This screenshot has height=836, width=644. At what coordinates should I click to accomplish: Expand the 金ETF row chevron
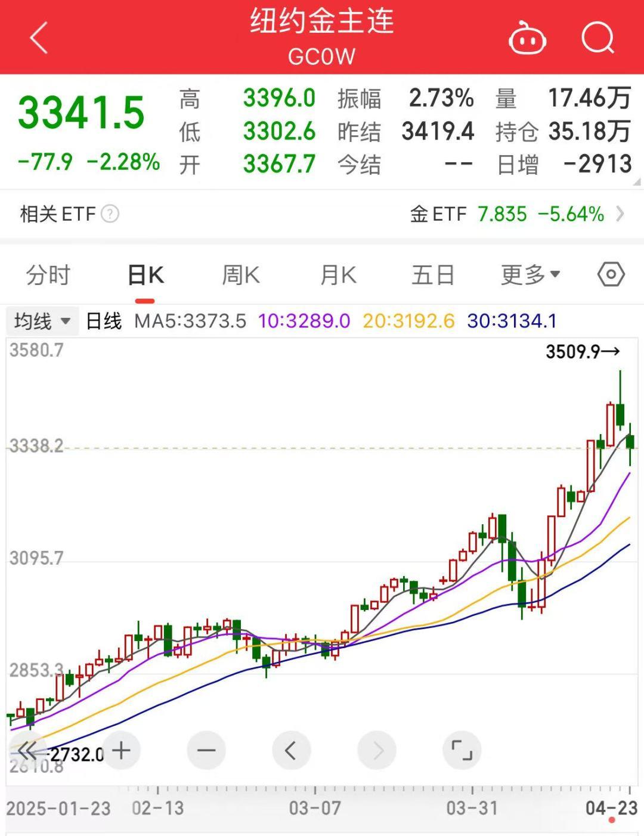620,213
